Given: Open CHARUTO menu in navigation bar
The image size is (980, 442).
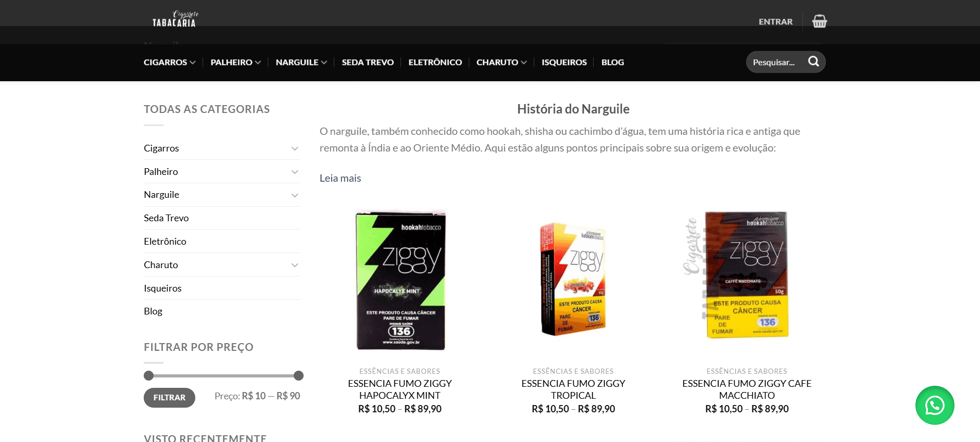Looking at the screenshot, I should (x=501, y=62).
